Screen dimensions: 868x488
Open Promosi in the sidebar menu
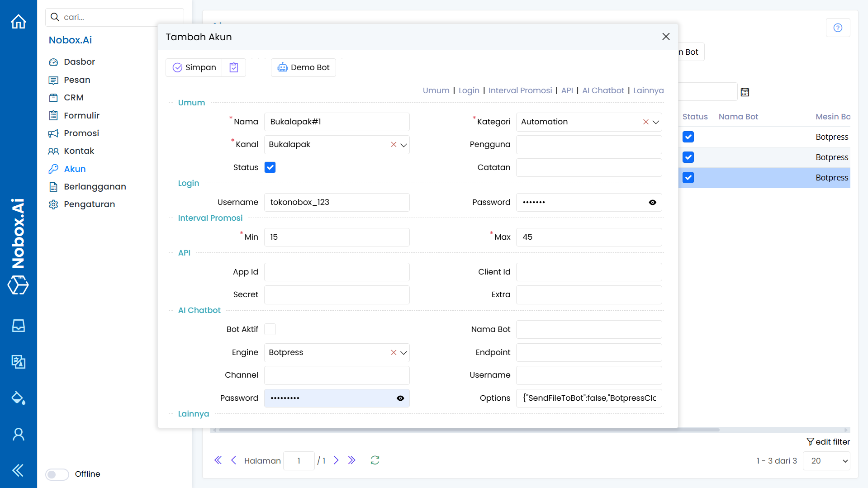(81, 133)
